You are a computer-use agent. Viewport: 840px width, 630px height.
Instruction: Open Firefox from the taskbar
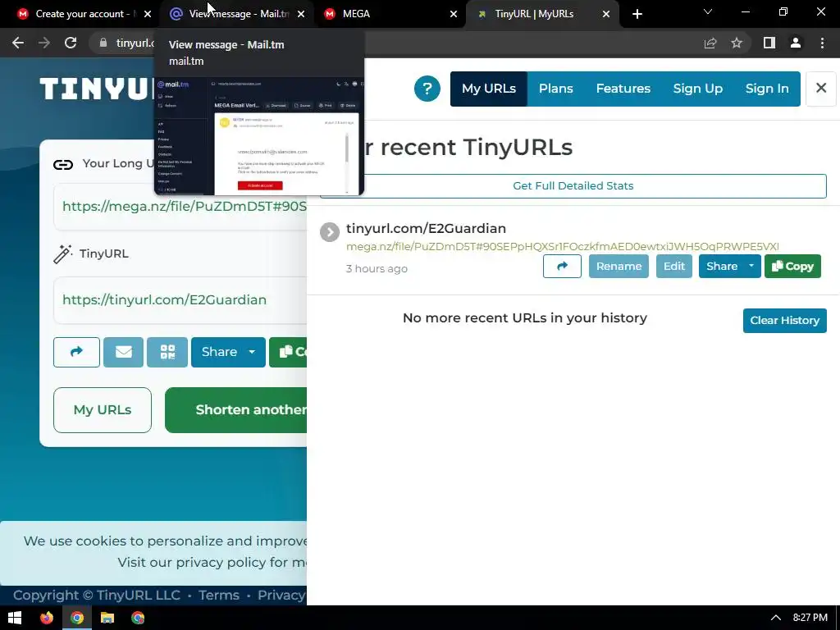click(x=47, y=618)
